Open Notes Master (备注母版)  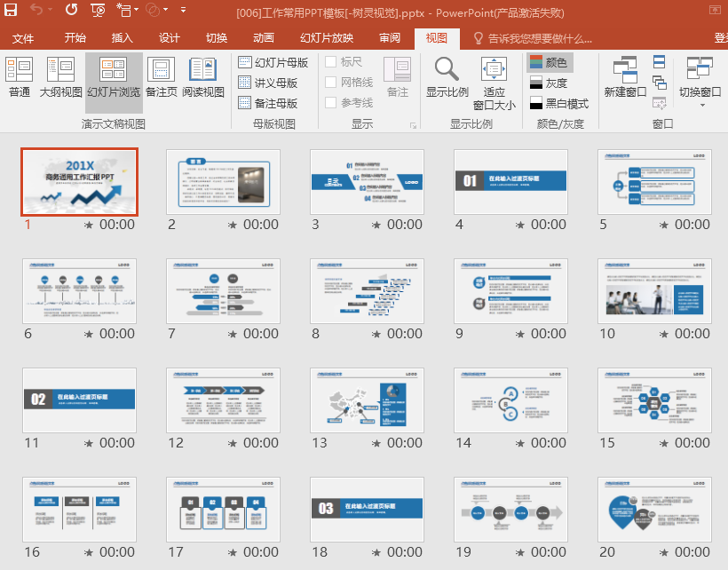(268, 103)
